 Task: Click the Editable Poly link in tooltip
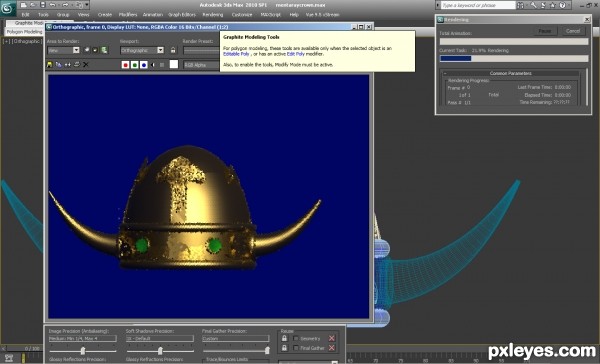click(x=236, y=54)
